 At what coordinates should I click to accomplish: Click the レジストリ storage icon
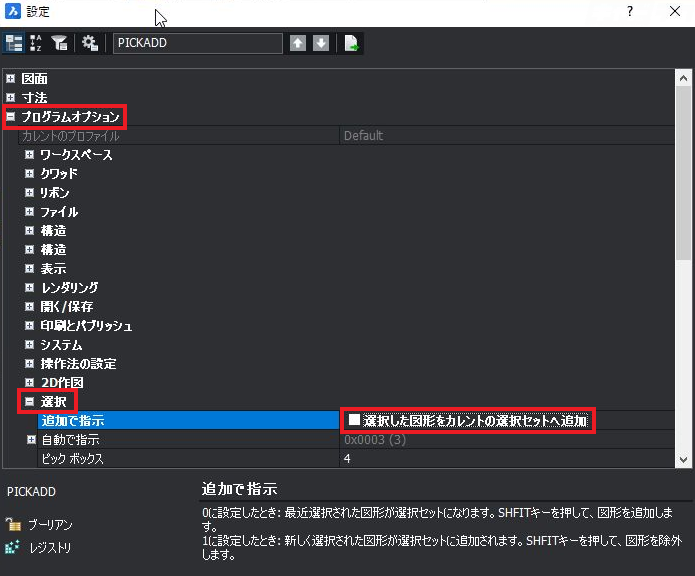pos(12,547)
